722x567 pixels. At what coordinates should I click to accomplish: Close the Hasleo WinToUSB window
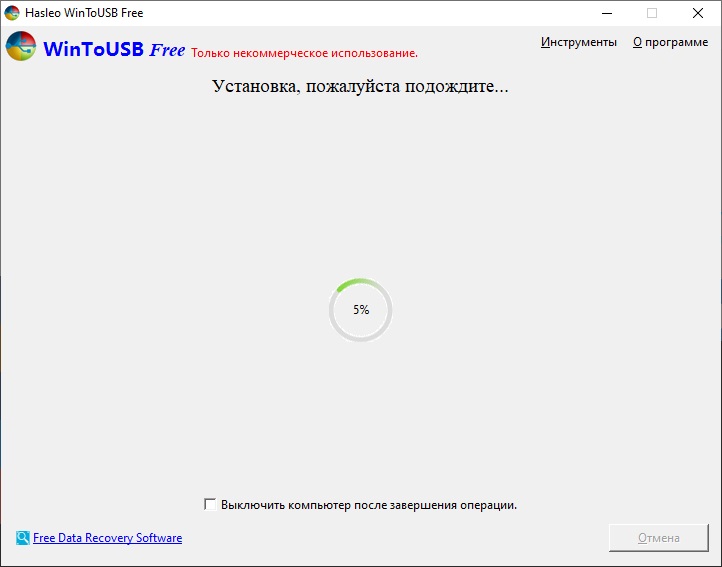(x=698, y=13)
